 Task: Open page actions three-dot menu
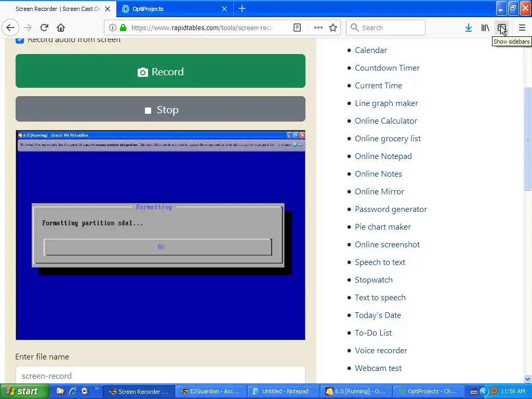click(x=318, y=28)
